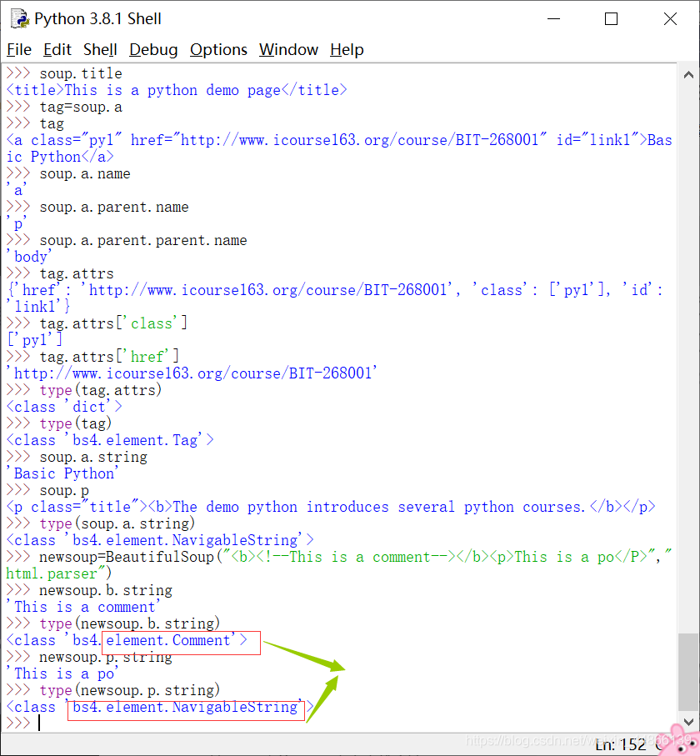Click the 'soup. a. parent. name' command
The image size is (700, 756).
coord(114,207)
